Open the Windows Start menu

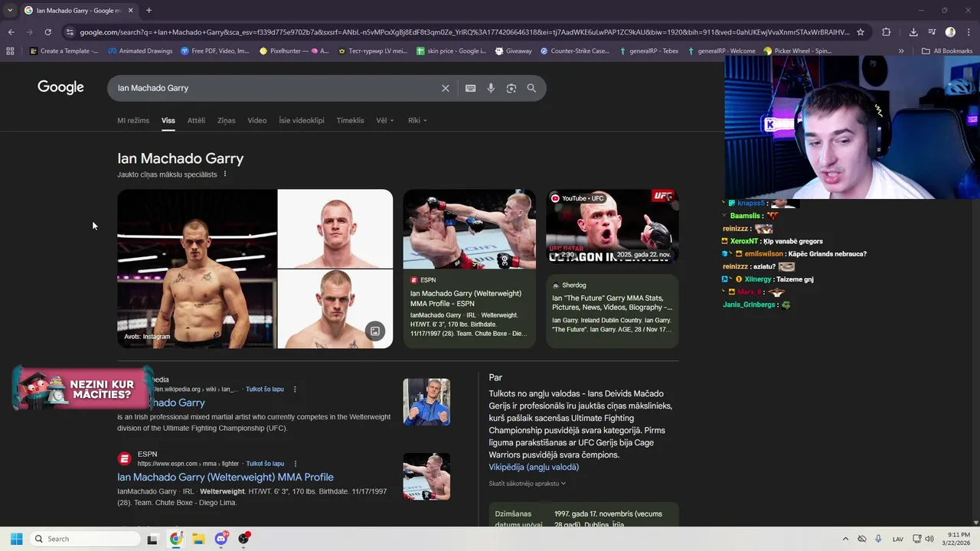pyautogui.click(x=16, y=539)
